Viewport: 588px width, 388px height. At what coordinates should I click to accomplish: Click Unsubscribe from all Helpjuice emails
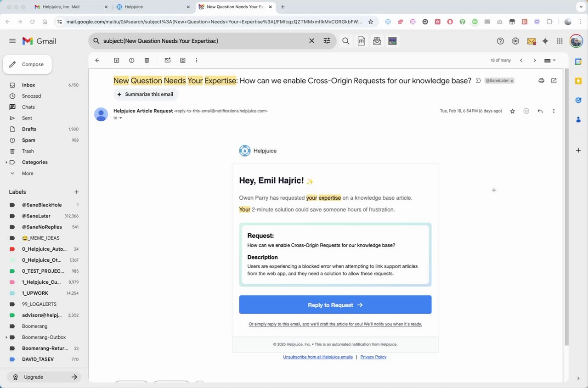pyautogui.click(x=318, y=357)
